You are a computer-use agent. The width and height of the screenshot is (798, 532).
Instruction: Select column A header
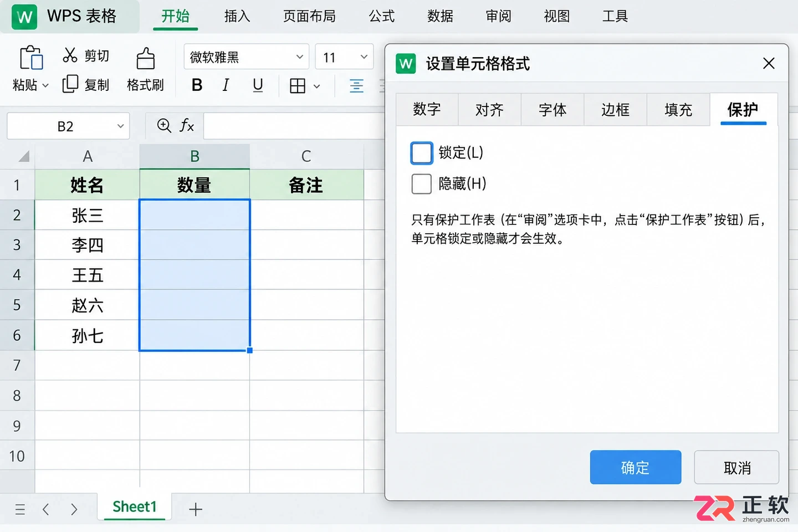click(x=87, y=156)
